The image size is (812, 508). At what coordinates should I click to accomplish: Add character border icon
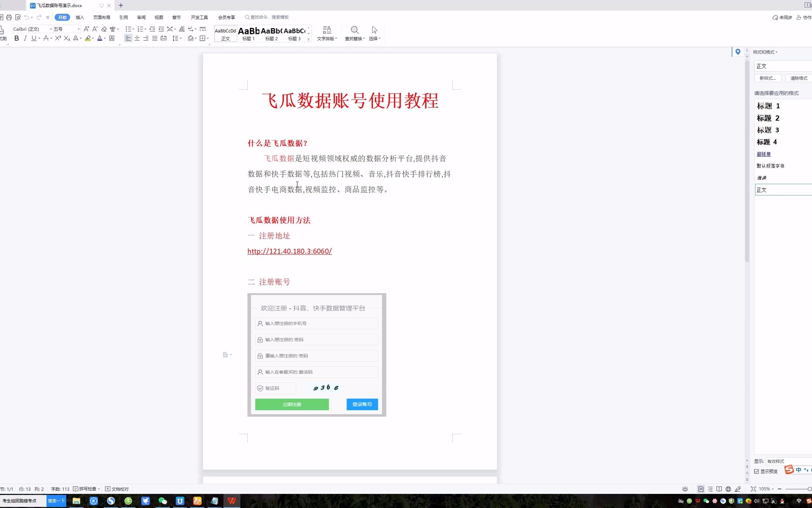[112, 38]
